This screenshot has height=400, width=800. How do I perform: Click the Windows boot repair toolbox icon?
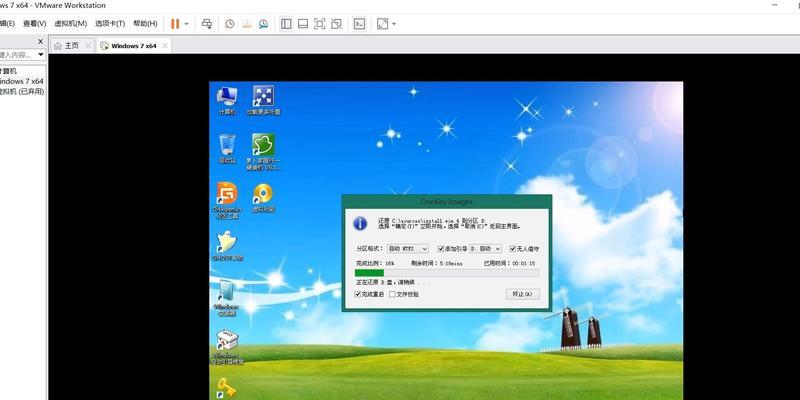227,346
